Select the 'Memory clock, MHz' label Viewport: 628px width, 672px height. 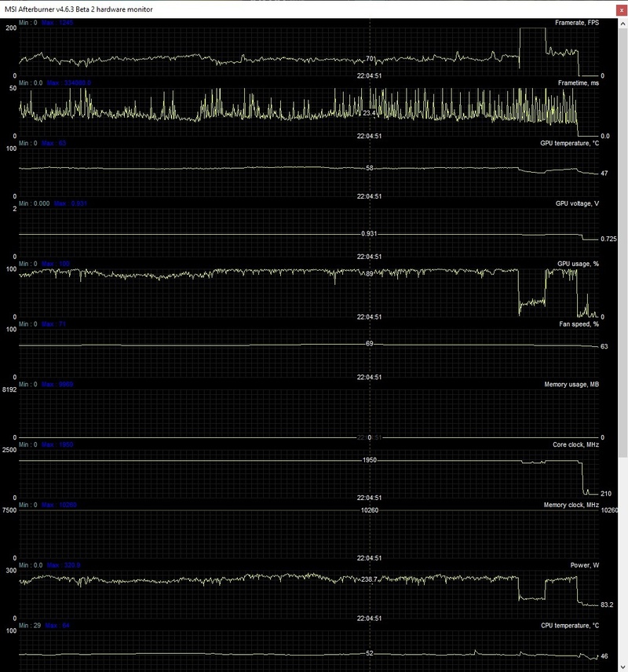click(x=571, y=505)
